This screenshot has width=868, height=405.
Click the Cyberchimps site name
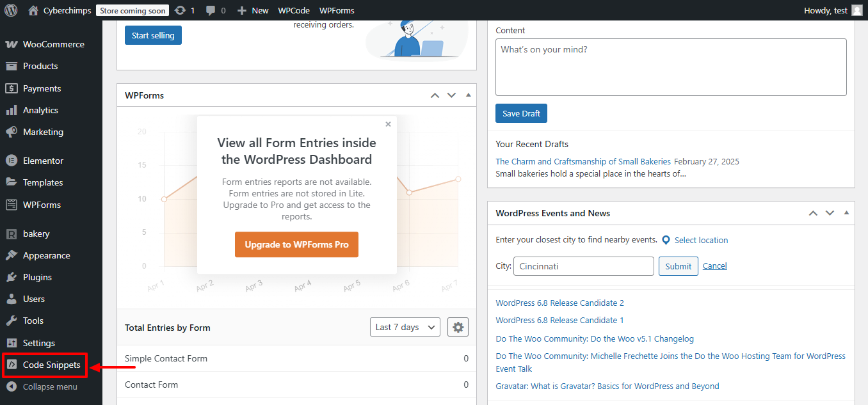(x=67, y=10)
